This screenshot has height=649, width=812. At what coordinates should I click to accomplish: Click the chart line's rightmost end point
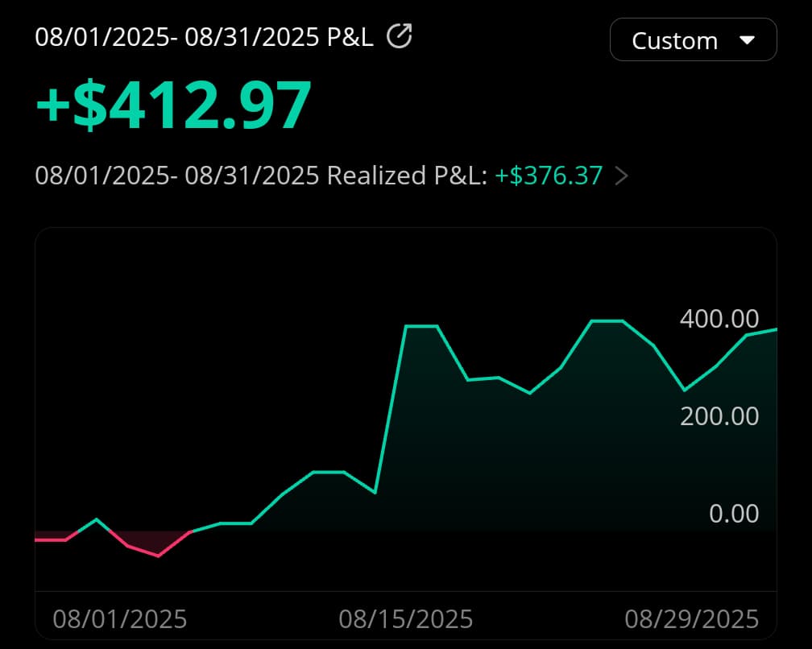click(776, 329)
